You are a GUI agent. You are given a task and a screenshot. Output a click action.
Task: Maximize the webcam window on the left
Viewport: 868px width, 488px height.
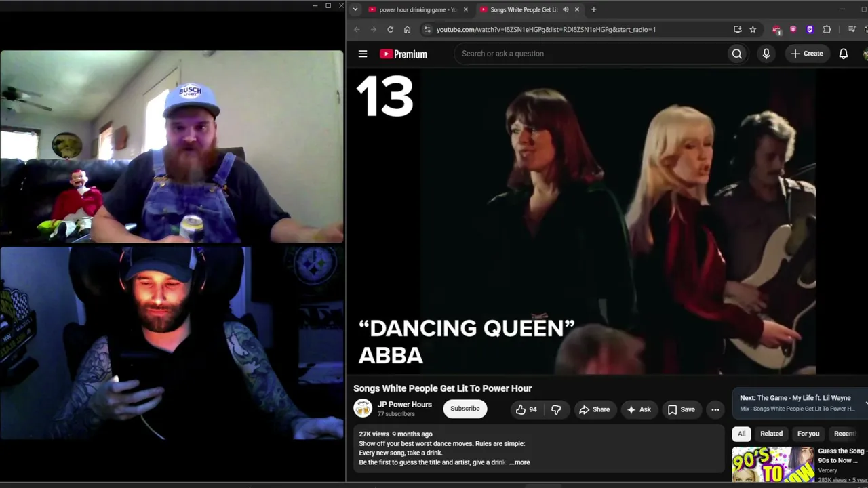(x=328, y=6)
